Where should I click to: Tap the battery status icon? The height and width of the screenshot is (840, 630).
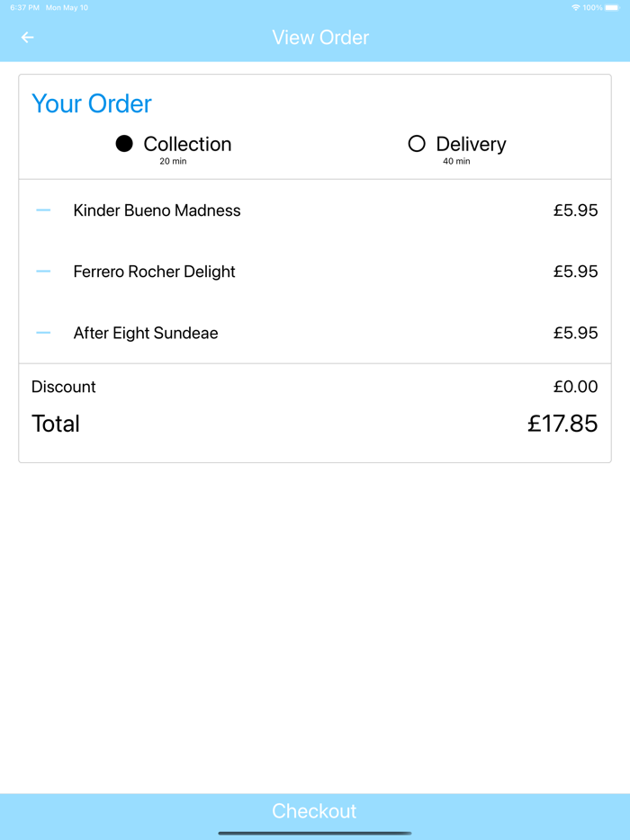pos(612,7)
